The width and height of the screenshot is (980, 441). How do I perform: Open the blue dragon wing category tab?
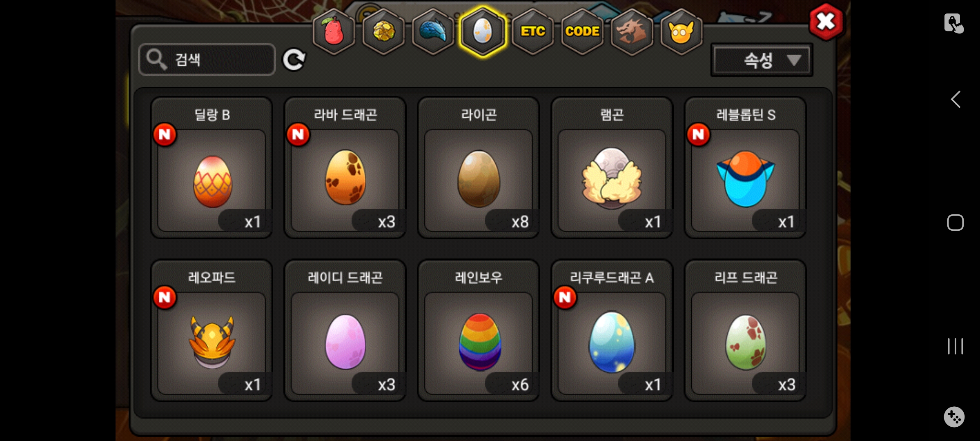pos(433,32)
